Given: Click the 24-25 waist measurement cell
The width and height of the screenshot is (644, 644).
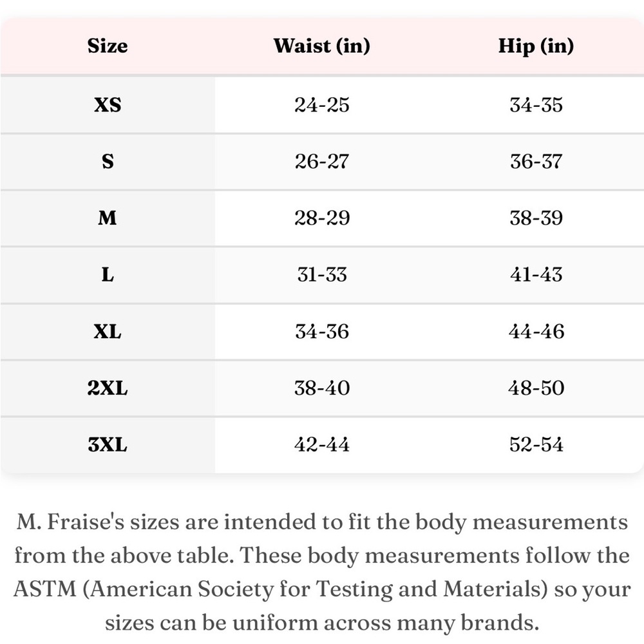Looking at the screenshot, I should 321,105.
